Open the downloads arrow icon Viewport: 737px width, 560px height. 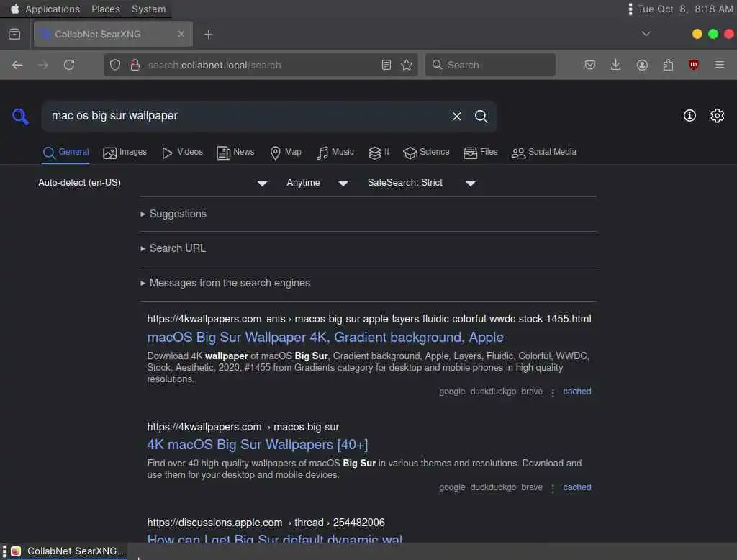(x=616, y=65)
